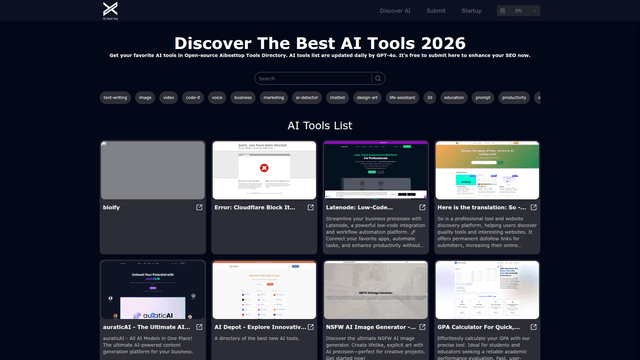Open NSFW AI Image Generator external link icon
This screenshot has width=640, height=360.
coord(422,327)
